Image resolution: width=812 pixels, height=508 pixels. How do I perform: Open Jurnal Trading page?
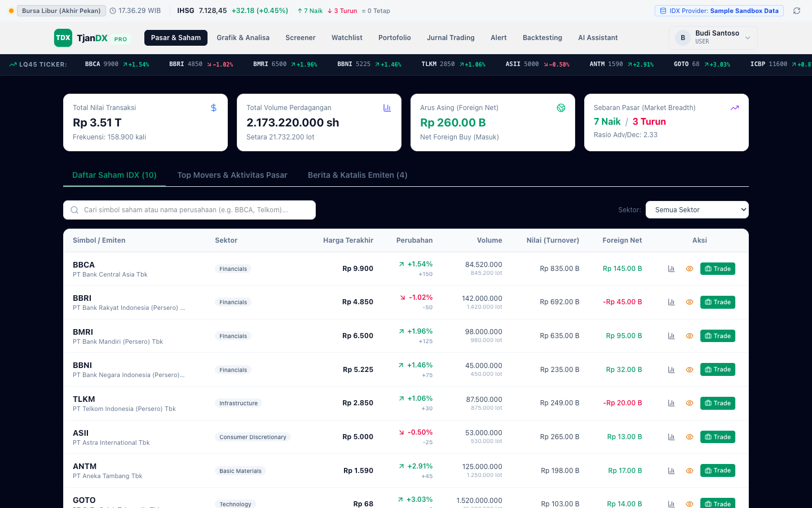point(451,38)
